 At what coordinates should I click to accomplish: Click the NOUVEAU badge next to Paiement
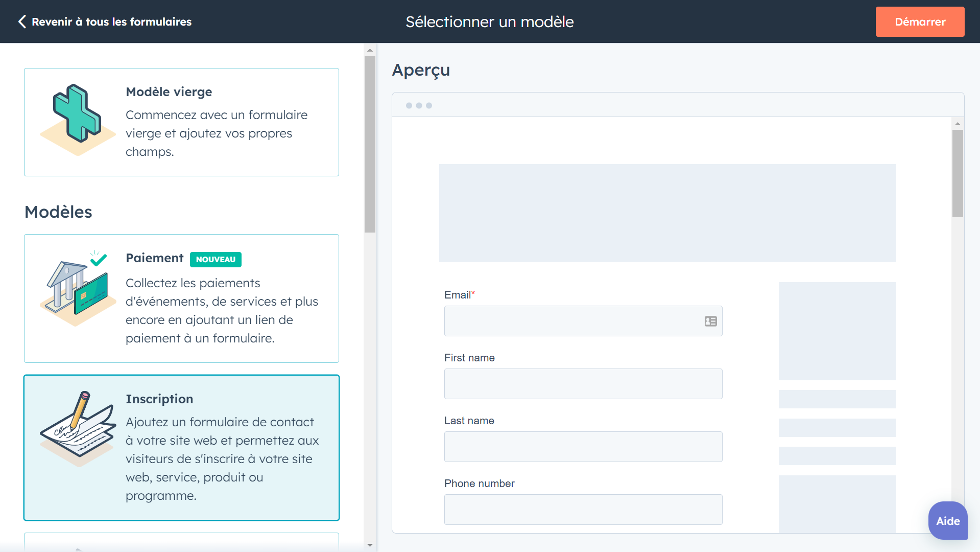coord(216,260)
